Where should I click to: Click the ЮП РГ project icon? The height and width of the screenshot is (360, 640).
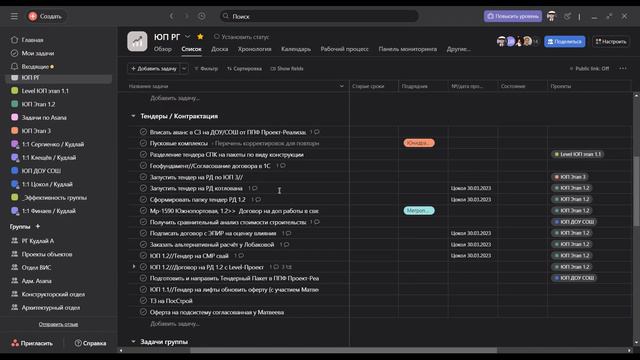[137, 42]
